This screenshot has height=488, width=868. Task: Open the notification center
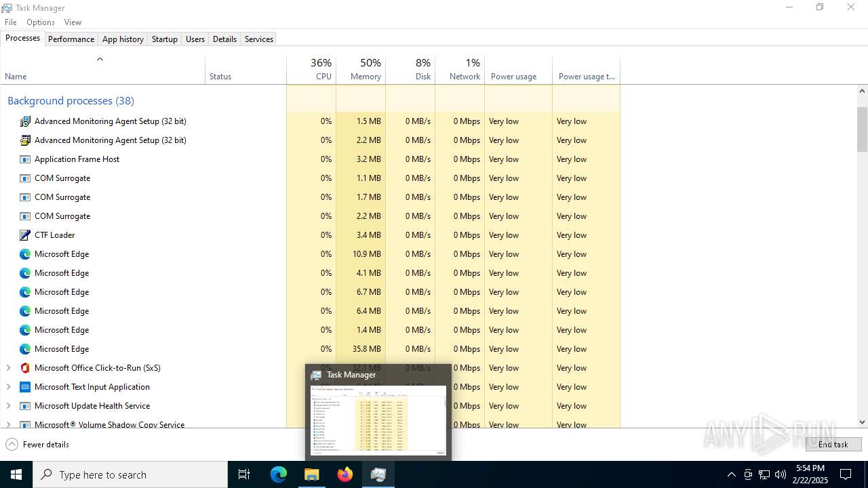click(846, 474)
